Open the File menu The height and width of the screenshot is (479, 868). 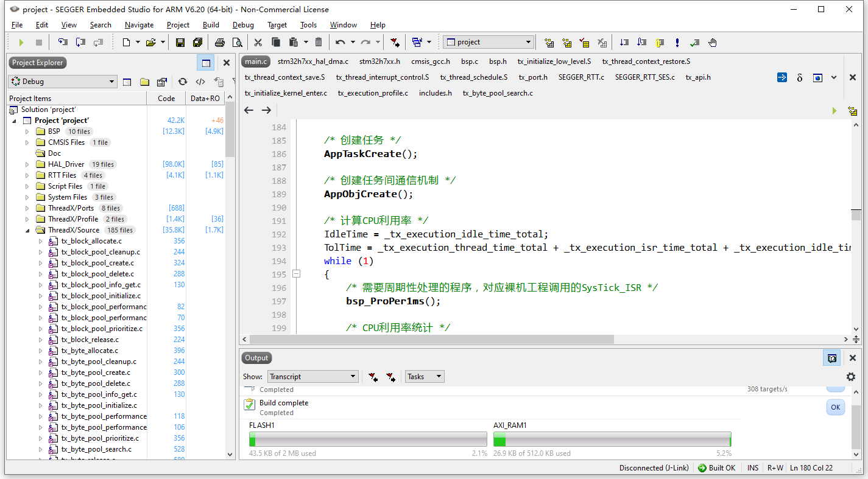[17, 25]
